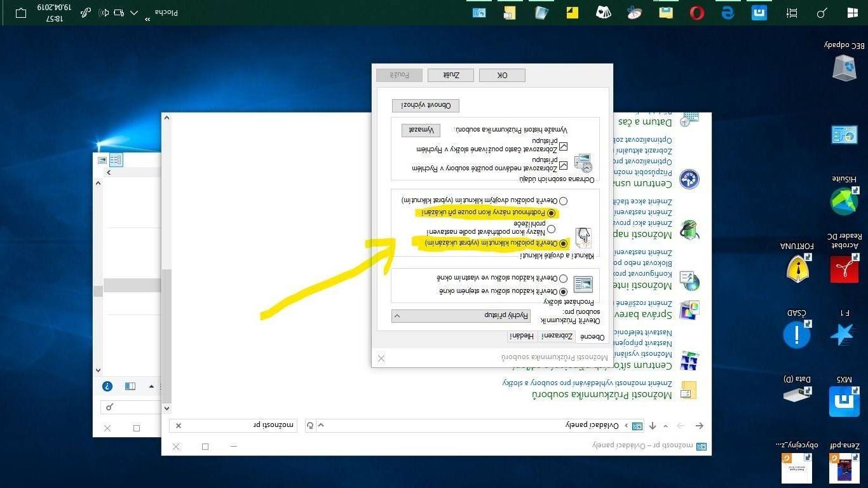Viewport: 868px width, 488px height.
Task: Open the Rychlý přístup combo box
Action: (x=461, y=316)
